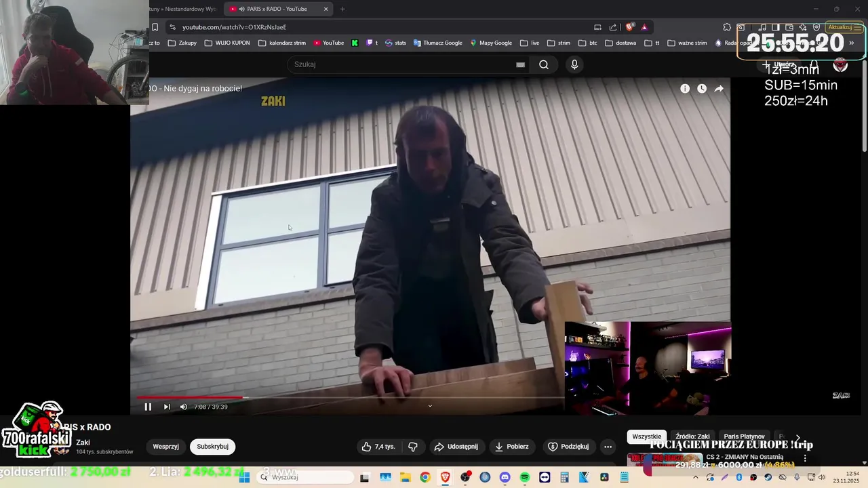Like the video with 7,4 tys.
868x488 pixels.
[x=378, y=447]
